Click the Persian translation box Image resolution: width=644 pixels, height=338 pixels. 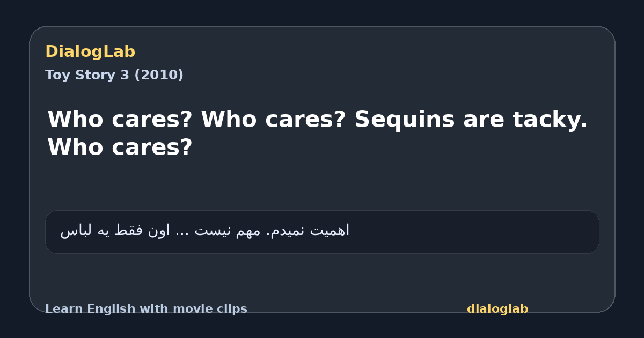click(322, 232)
